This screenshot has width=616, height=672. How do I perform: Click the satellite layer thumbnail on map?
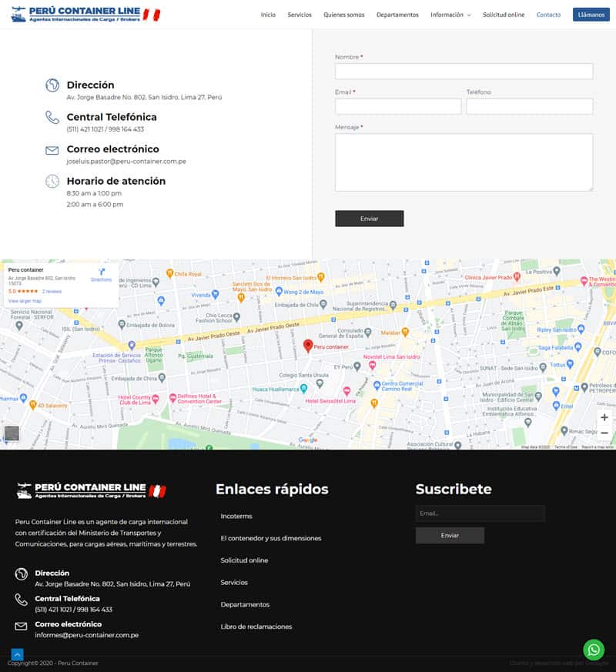[12, 433]
